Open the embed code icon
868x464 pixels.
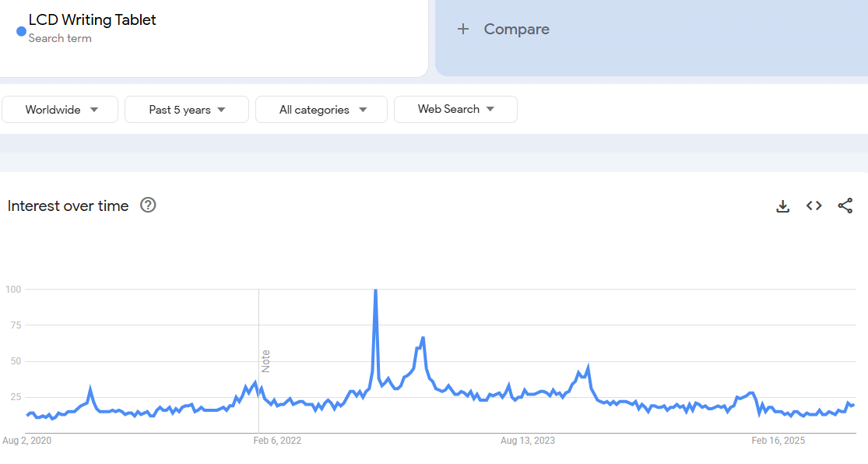(x=814, y=206)
